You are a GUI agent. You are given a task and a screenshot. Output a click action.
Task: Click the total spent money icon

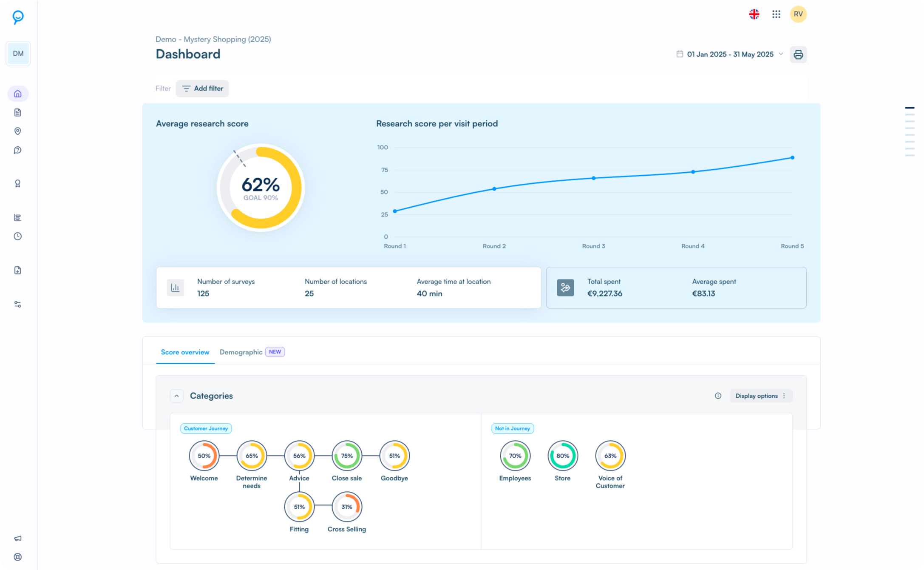(565, 288)
